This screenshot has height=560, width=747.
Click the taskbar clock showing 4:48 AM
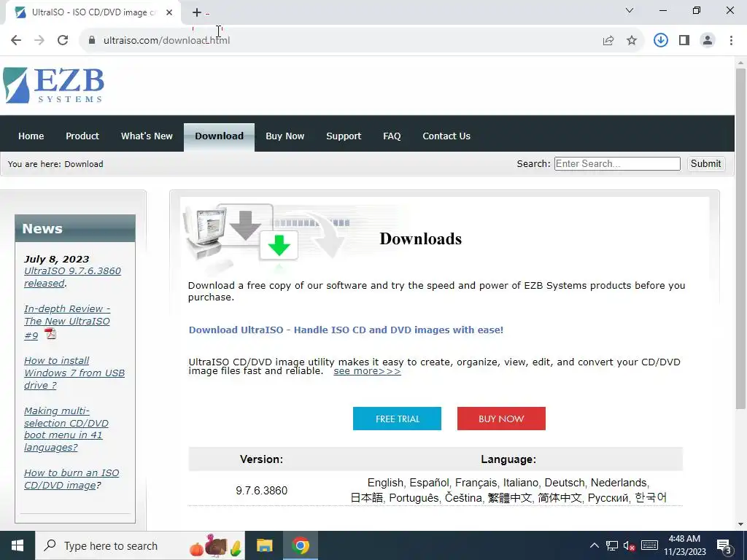[x=684, y=545]
